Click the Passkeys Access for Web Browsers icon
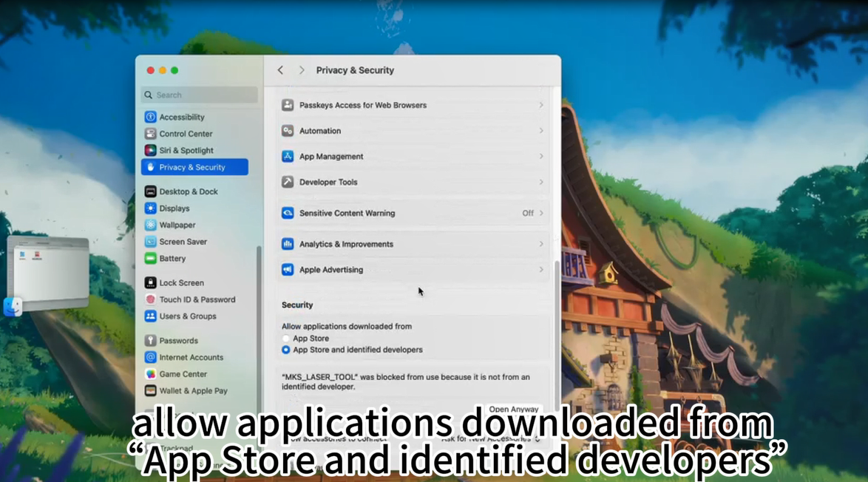 click(x=288, y=105)
